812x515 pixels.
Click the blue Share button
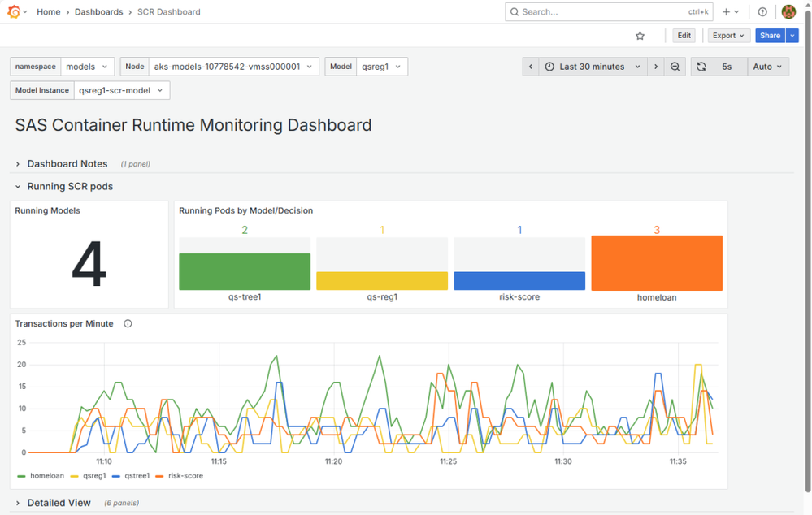(x=770, y=36)
